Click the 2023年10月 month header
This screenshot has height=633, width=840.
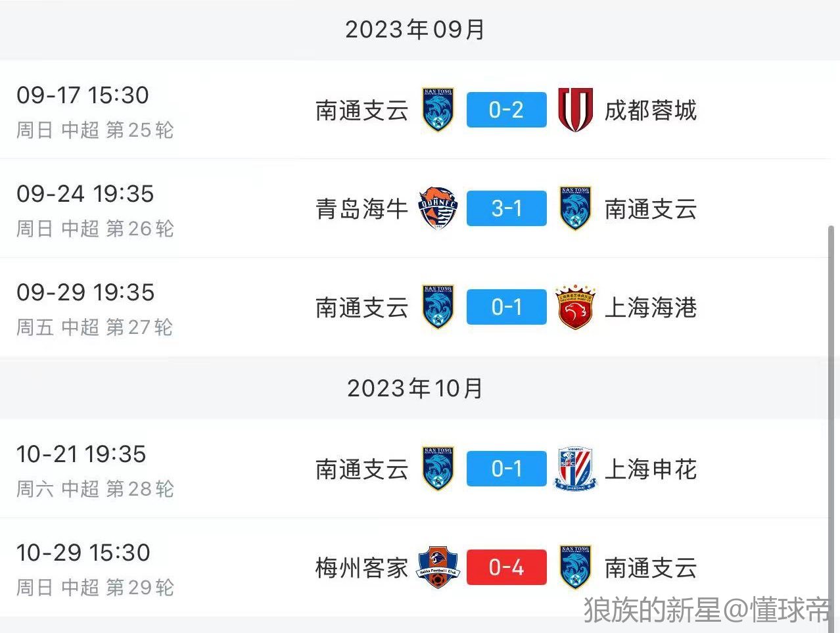(415, 388)
